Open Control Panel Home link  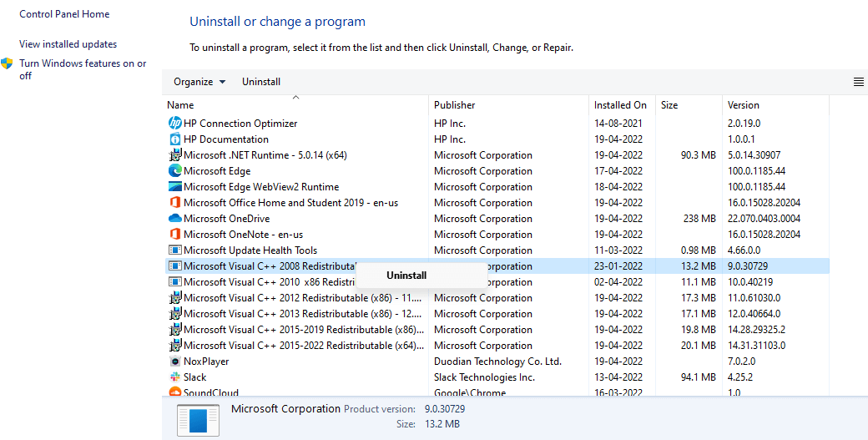click(x=64, y=14)
